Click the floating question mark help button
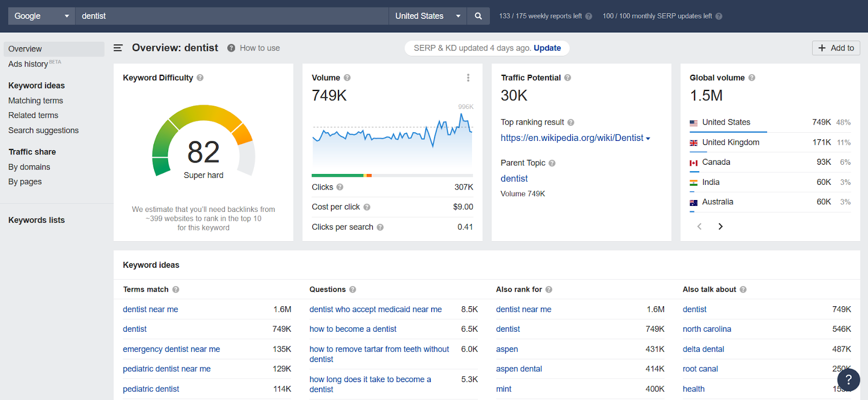Image resolution: width=868 pixels, height=400 pixels. coord(848,379)
